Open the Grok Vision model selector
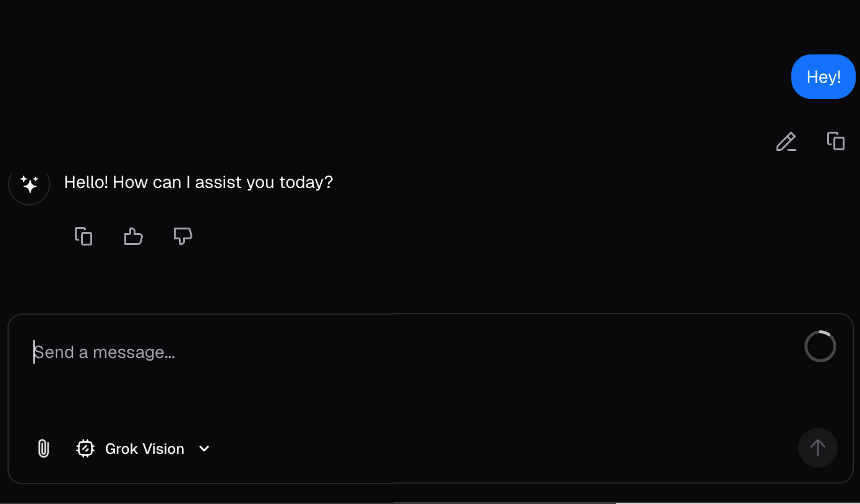The image size is (860, 504). click(145, 448)
